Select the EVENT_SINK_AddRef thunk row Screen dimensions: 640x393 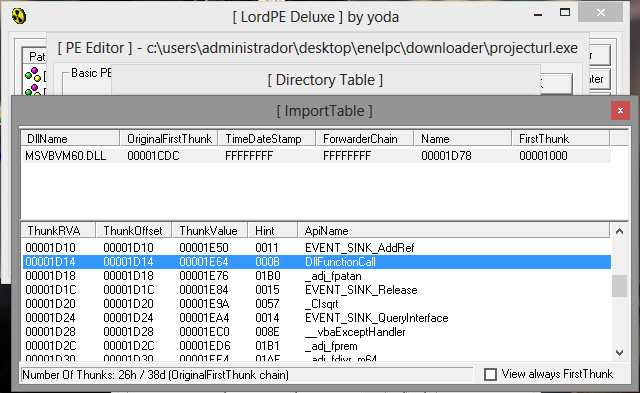pyautogui.click(x=316, y=248)
